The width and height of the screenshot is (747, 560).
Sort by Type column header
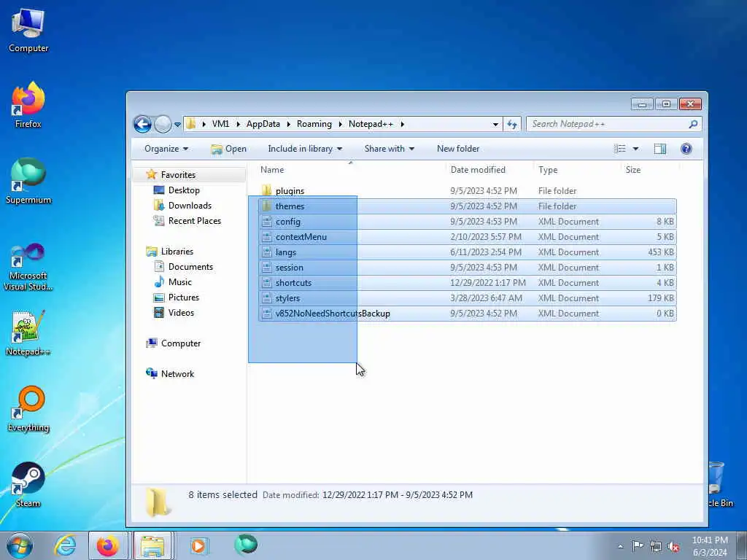click(x=548, y=169)
